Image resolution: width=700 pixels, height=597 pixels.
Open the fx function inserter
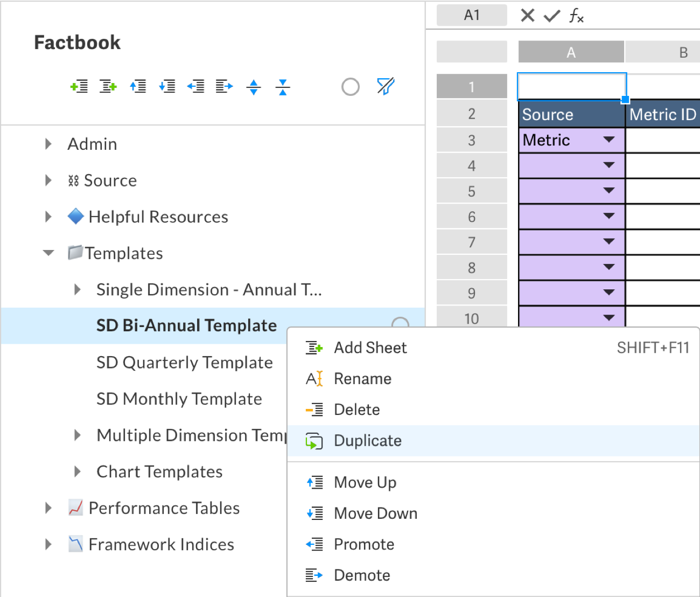coord(576,16)
